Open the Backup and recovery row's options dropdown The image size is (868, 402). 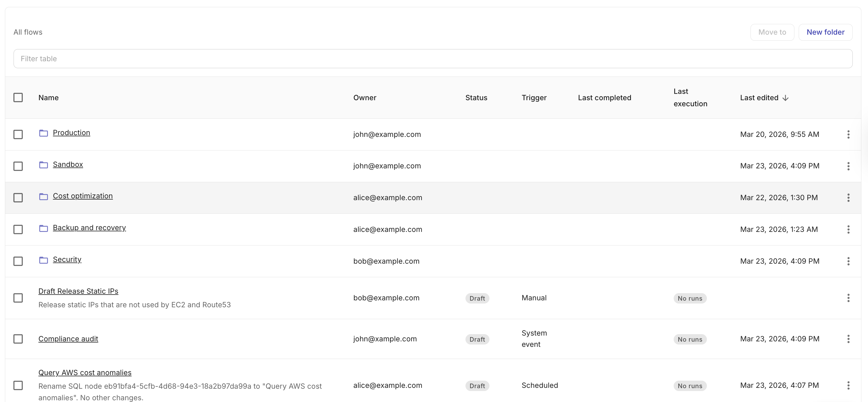click(x=848, y=230)
